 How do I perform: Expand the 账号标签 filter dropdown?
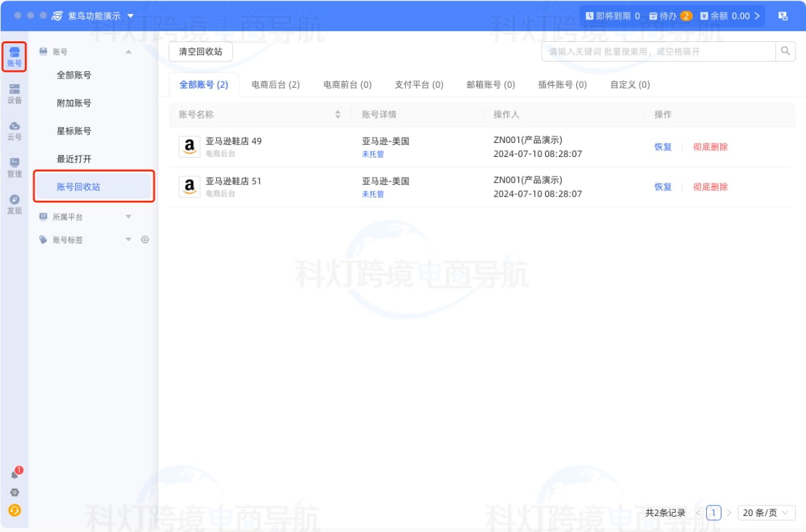coord(130,240)
